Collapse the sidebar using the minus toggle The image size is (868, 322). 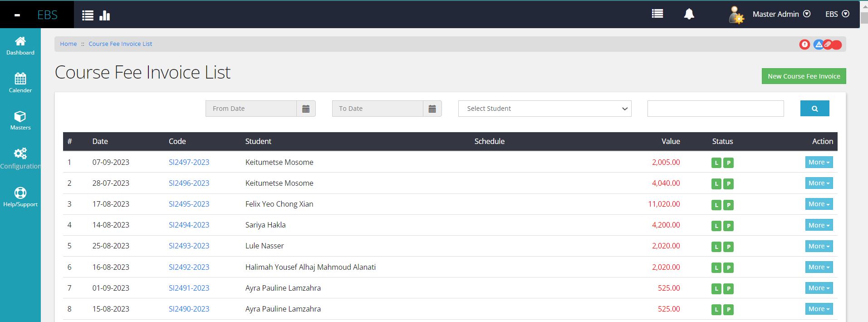17,15
